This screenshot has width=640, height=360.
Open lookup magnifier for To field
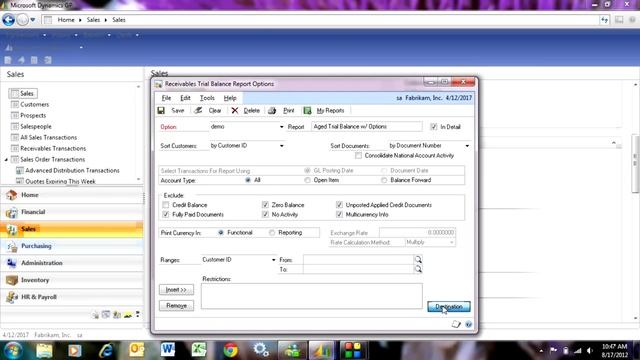pyautogui.click(x=418, y=269)
